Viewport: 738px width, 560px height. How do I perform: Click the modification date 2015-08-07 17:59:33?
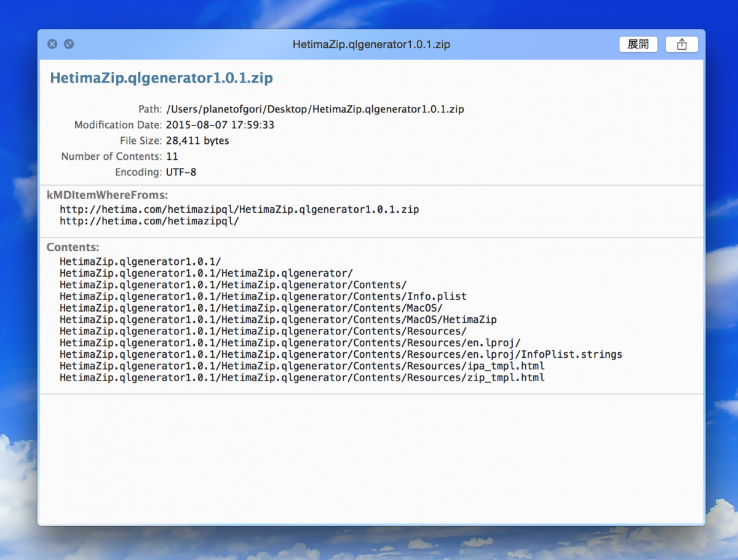[220, 125]
